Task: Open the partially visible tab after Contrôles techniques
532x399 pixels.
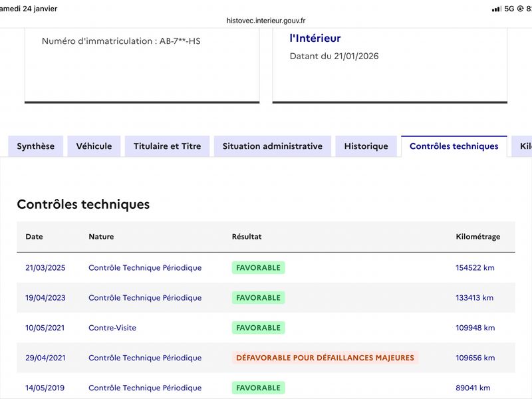Action: 524,146
